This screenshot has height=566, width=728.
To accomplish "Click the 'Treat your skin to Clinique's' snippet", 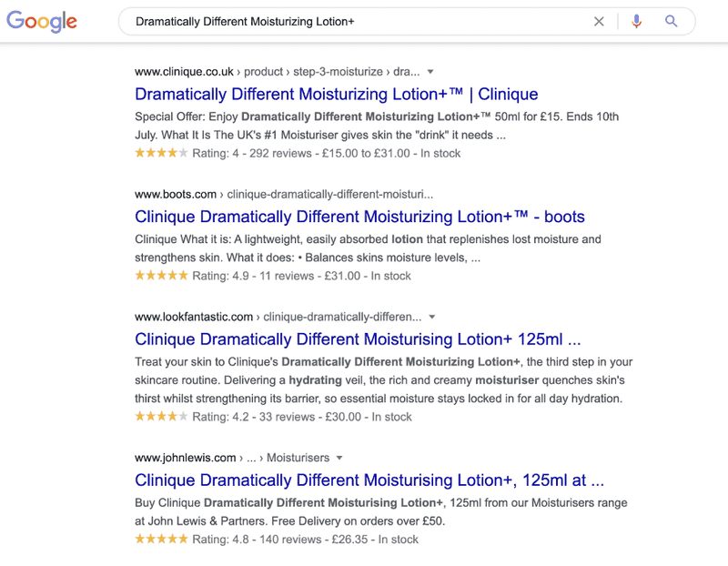I will coord(383,380).
